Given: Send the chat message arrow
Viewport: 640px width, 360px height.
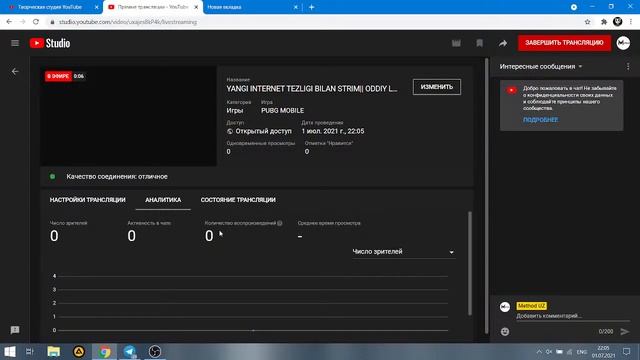Looking at the screenshot, I should 624,331.
